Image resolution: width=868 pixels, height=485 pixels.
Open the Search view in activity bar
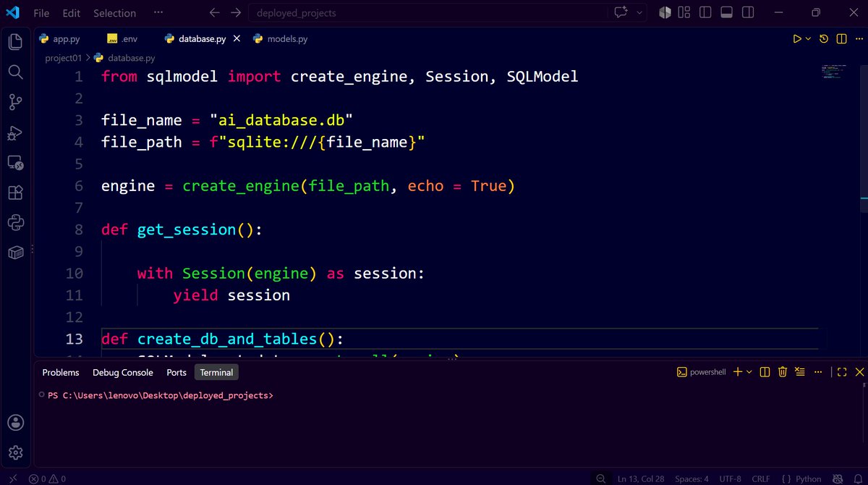coord(15,72)
